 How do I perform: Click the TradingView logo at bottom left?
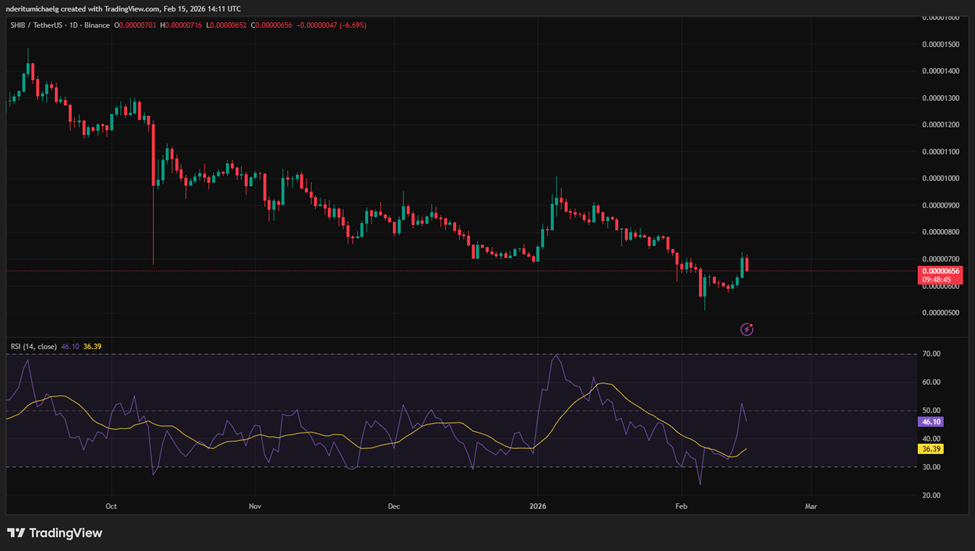[x=55, y=533]
